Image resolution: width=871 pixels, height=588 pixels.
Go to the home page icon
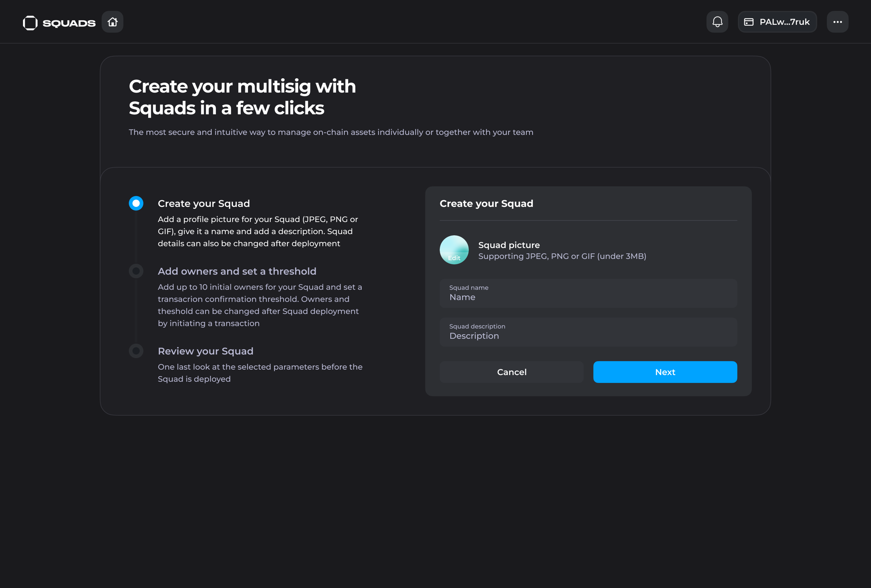112,22
